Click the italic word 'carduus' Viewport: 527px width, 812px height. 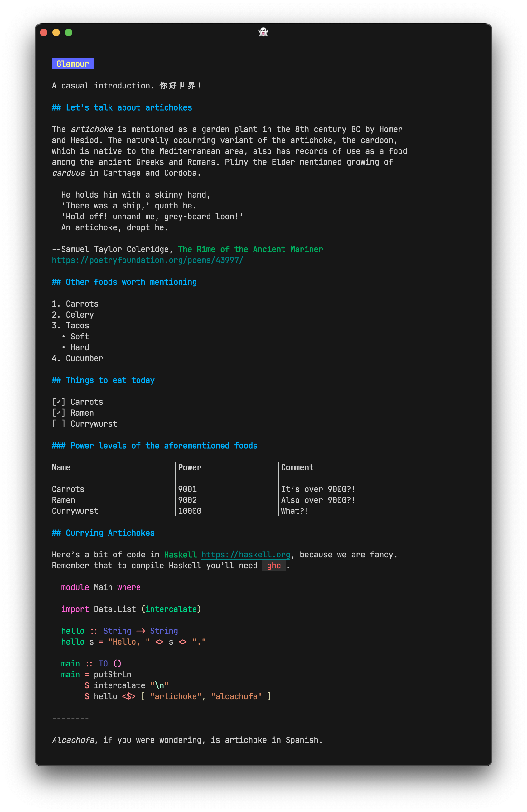[x=68, y=173]
